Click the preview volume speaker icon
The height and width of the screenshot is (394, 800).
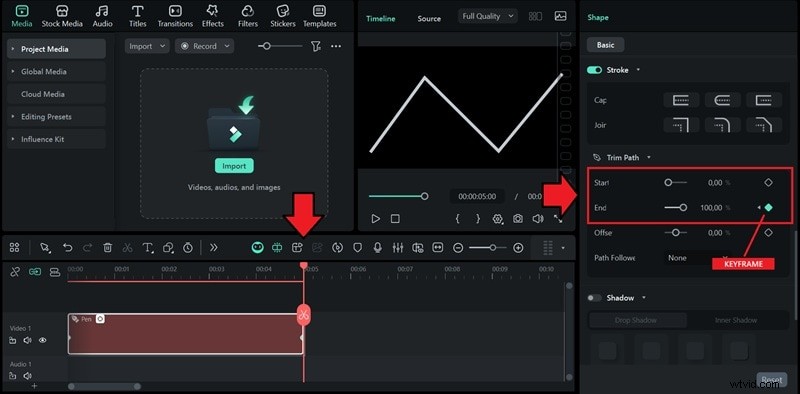pos(538,219)
